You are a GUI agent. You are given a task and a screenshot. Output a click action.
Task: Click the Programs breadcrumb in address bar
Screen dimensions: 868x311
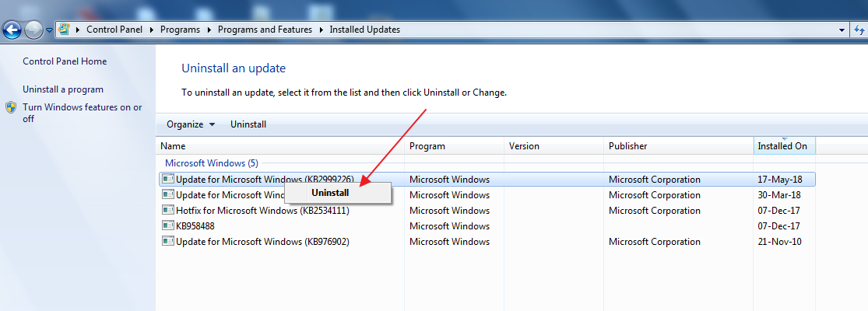pos(180,30)
